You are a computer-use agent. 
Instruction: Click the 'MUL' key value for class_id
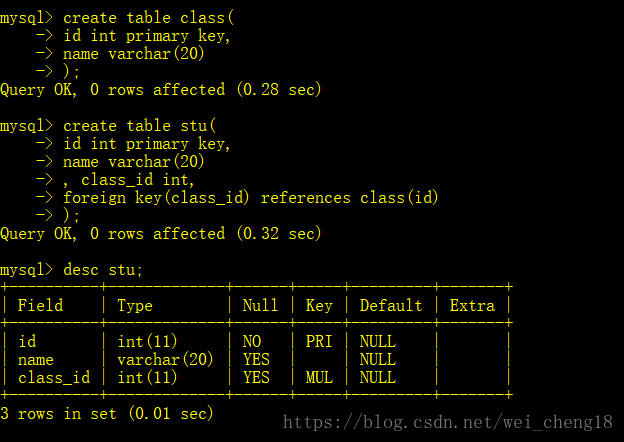pyautogui.click(x=319, y=377)
